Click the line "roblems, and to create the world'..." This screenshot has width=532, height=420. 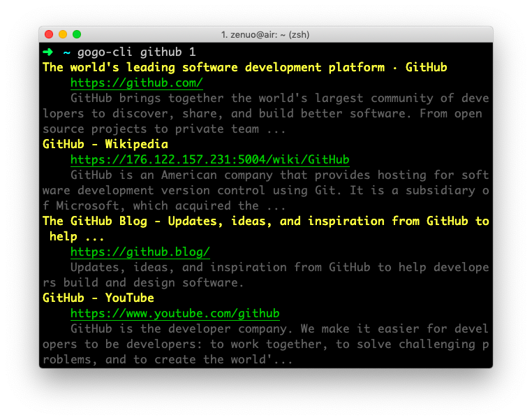pyautogui.click(x=168, y=360)
